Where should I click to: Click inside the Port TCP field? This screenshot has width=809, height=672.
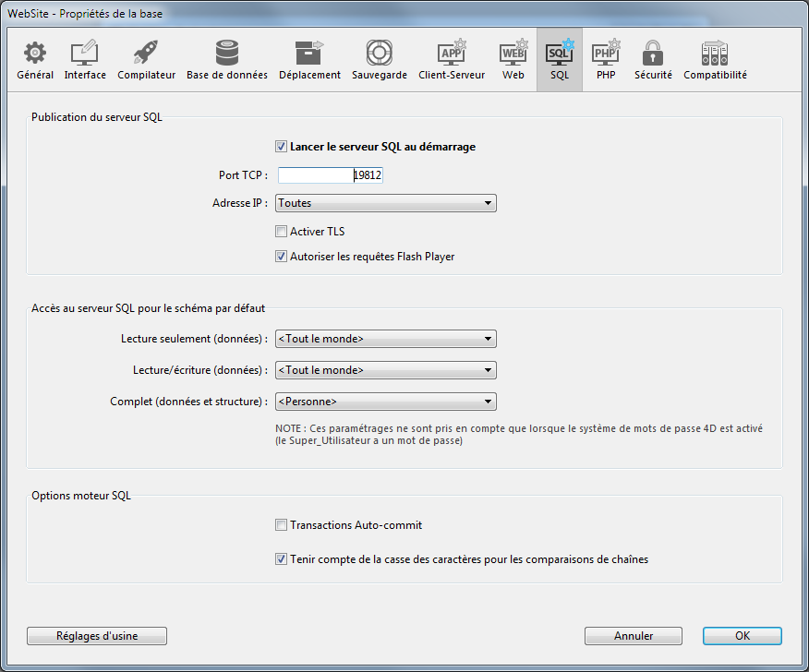coord(330,174)
